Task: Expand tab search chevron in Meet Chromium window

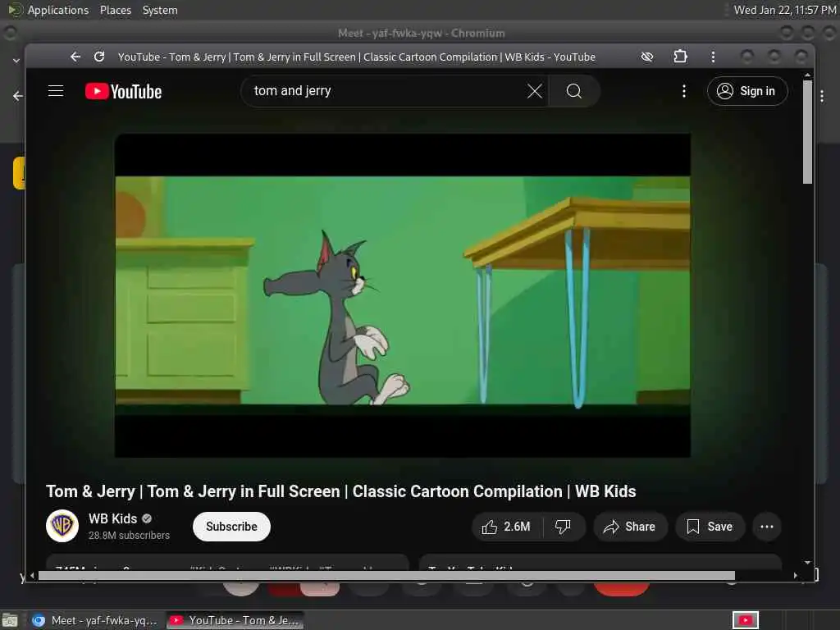Action: pyautogui.click(x=16, y=61)
